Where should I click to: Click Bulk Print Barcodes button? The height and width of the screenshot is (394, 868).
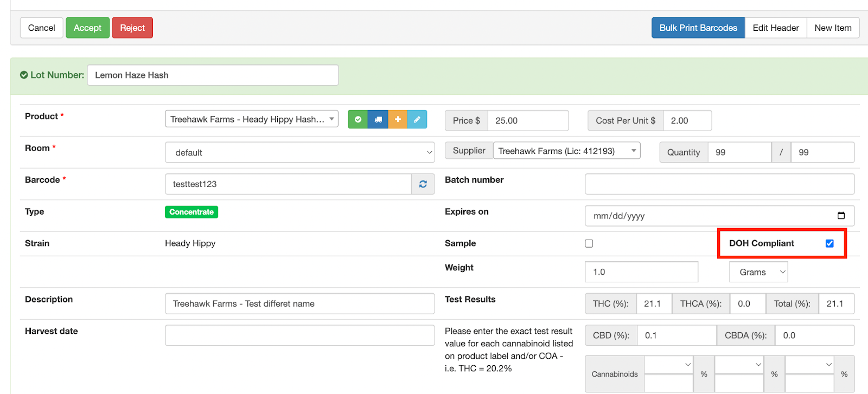698,28
